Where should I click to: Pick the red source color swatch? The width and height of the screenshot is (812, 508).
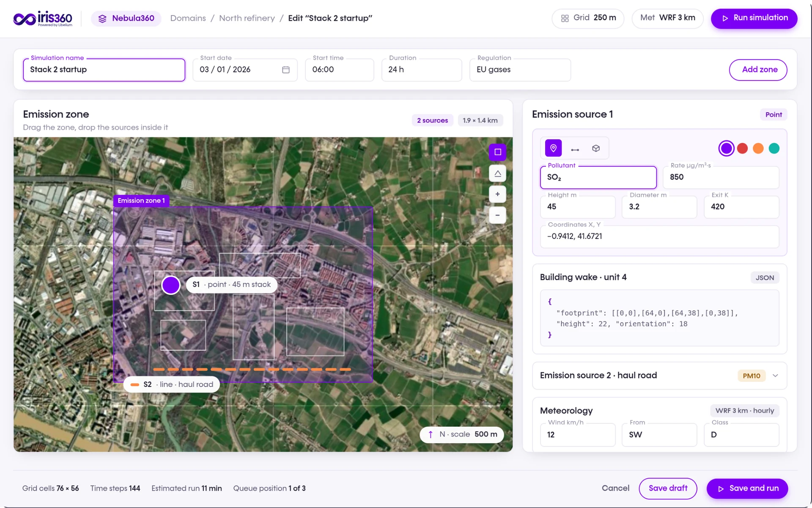(742, 149)
